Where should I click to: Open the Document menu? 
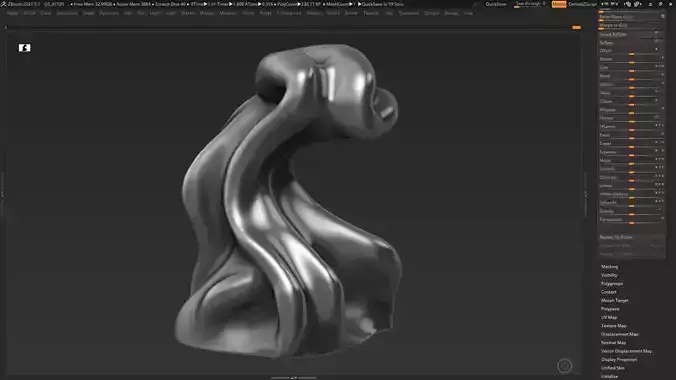pyautogui.click(x=67, y=13)
